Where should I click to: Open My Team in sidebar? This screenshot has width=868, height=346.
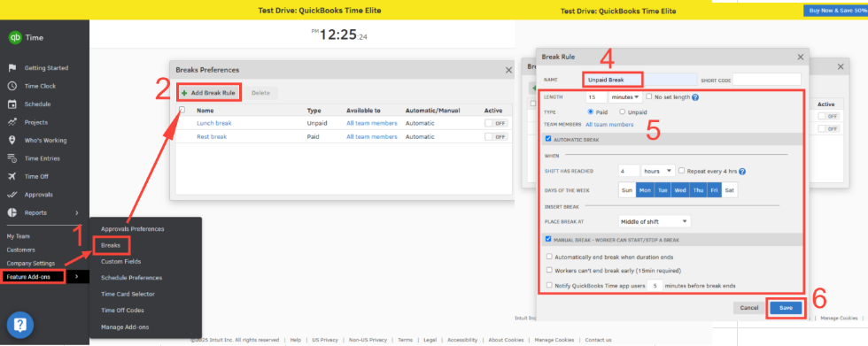pos(19,236)
